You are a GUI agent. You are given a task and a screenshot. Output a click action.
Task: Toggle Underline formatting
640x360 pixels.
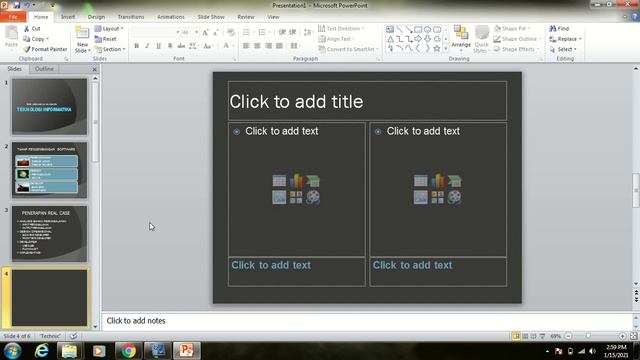tap(158, 46)
